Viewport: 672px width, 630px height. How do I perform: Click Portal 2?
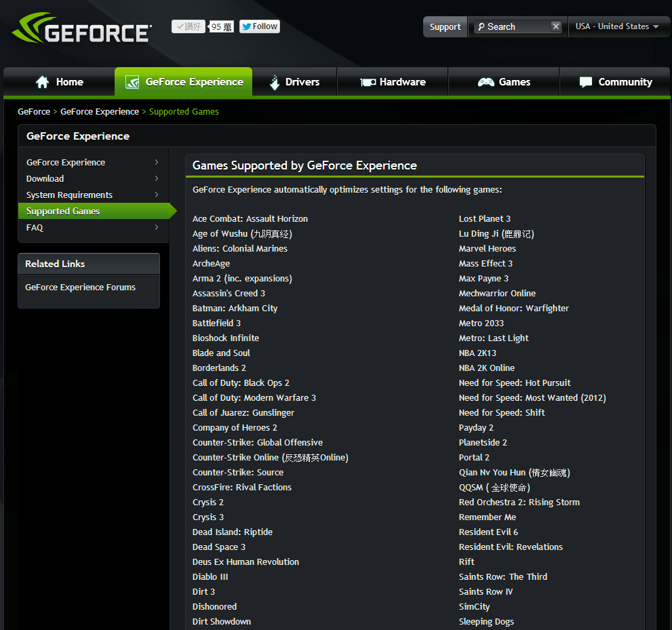pyautogui.click(x=473, y=457)
